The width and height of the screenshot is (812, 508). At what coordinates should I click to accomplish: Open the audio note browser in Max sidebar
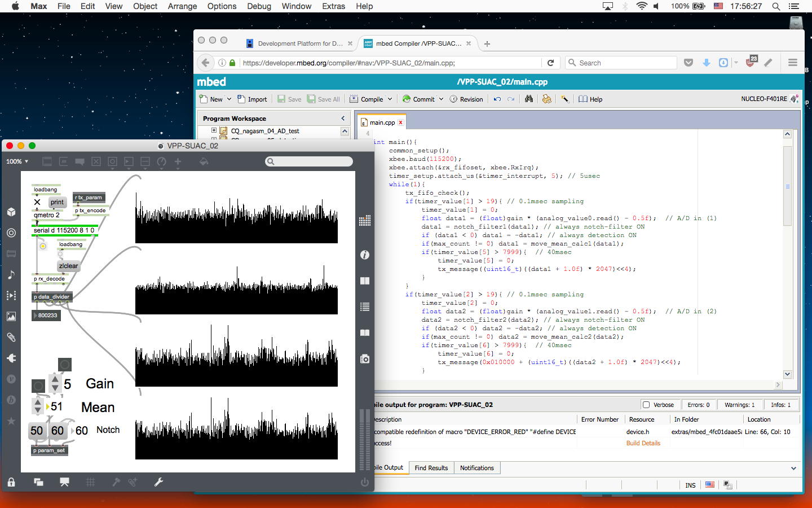pyautogui.click(x=11, y=275)
